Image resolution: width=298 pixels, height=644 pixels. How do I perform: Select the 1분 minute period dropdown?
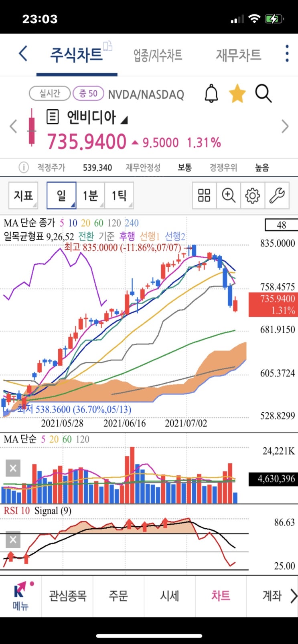coord(90,195)
